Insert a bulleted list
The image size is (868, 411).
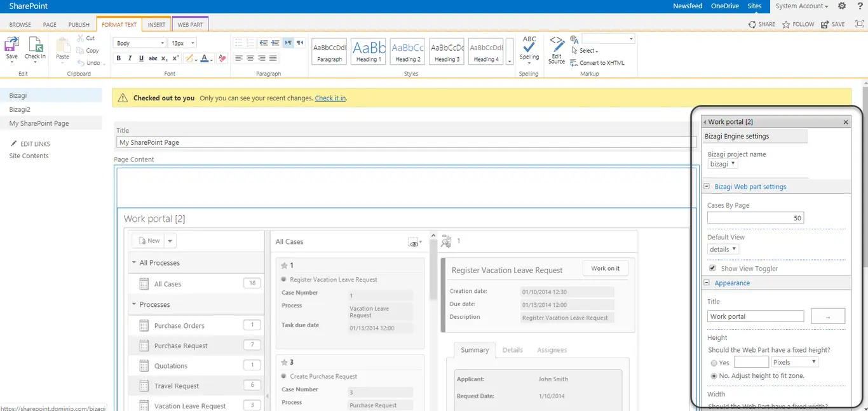[x=239, y=43]
